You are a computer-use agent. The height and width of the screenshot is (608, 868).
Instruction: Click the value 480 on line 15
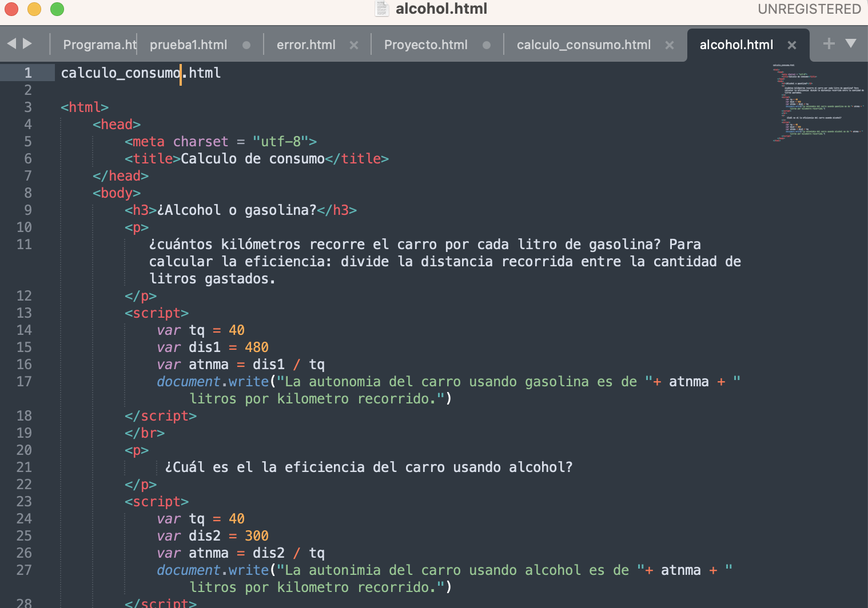click(x=257, y=347)
